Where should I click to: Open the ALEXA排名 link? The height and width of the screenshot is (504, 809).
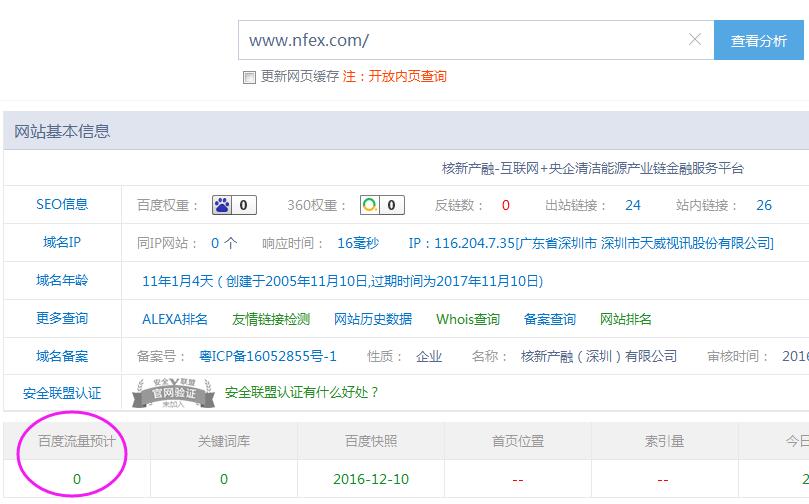coord(175,319)
